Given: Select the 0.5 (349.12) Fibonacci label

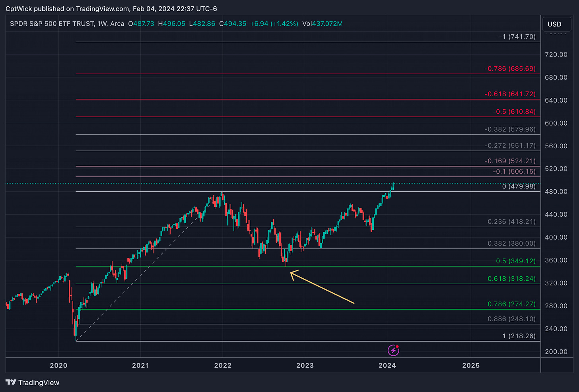Looking at the screenshot, I should (516, 261).
